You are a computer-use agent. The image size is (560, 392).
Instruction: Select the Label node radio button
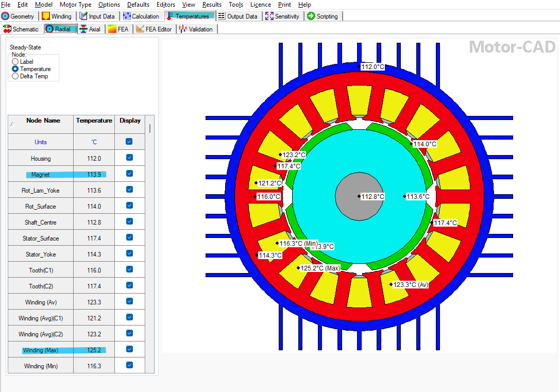[x=15, y=62]
